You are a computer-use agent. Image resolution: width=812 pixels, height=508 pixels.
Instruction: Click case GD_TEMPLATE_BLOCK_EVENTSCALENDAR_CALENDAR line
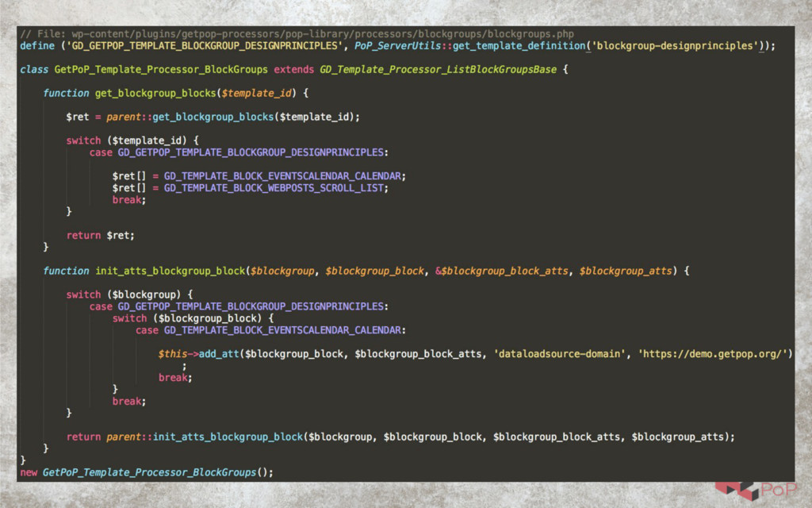(271, 331)
